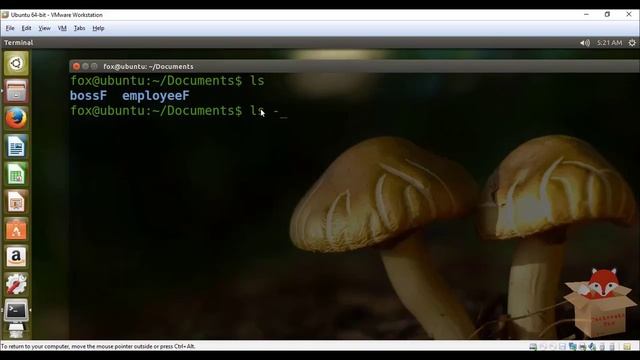640x360 pixels.
Task: Close the VMware Workstation window
Action: click(629, 14)
